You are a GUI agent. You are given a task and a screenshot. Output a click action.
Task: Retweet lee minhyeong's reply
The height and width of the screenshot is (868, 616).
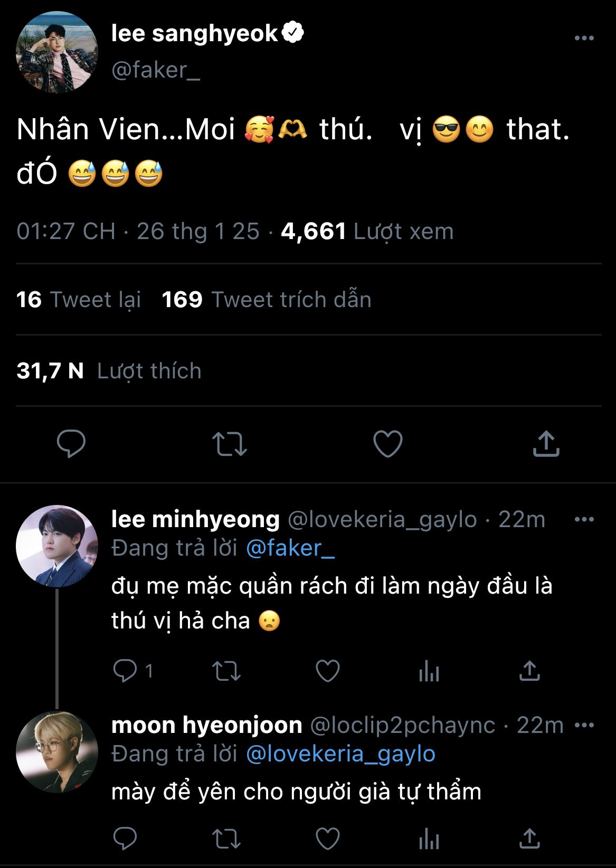[226, 671]
